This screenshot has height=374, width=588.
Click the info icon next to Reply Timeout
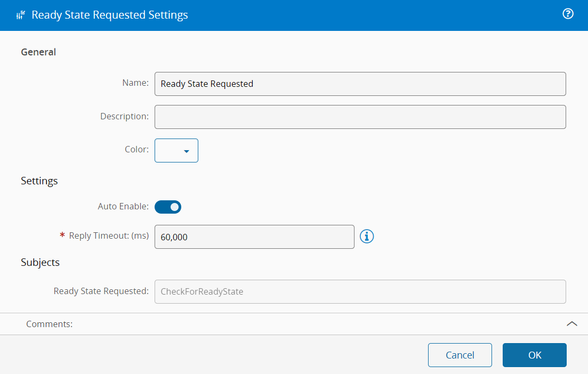pyautogui.click(x=366, y=236)
